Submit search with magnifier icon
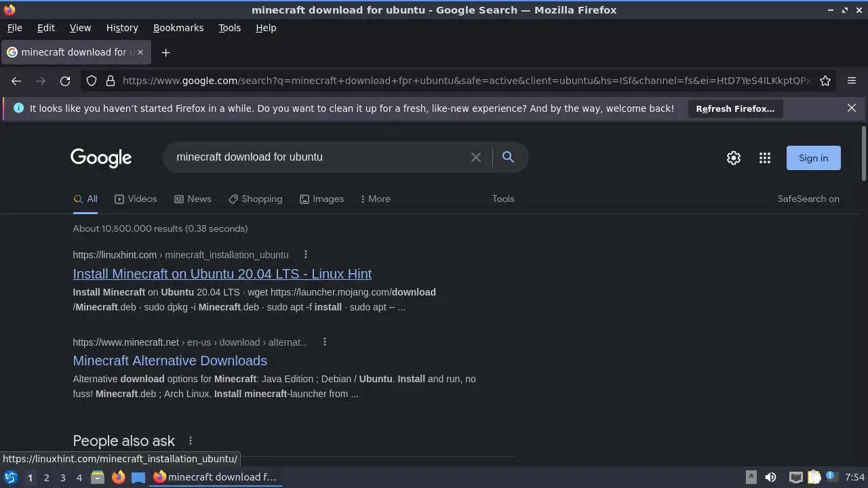868x488 pixels. click(508, 157)
